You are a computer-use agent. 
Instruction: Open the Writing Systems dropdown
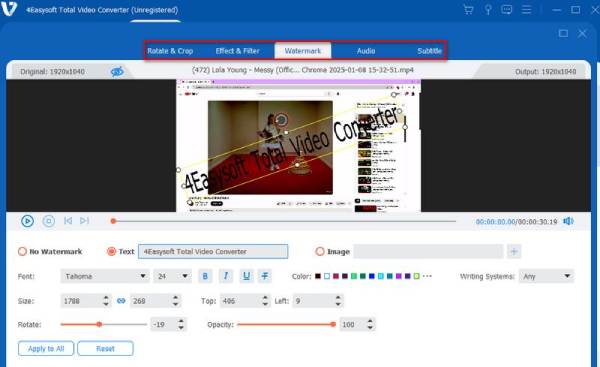(x=546, y=276)
